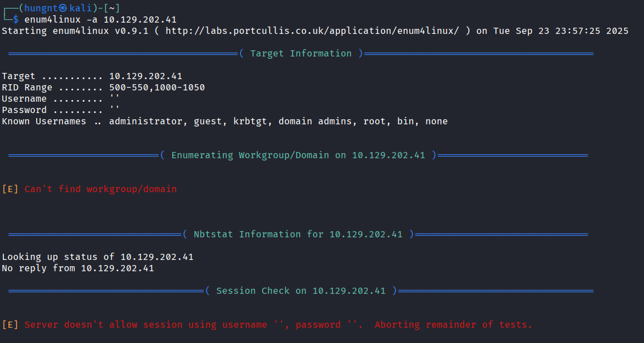The width and height of the screenshot is (644, 343).
Task: Click the [E] marker before "Server doesn't allow session"
Action: [x=10, y=324]
